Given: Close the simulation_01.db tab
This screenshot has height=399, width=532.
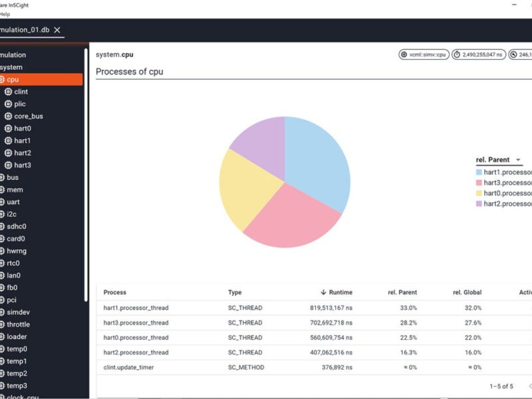Looking at the screenshot, I should (57, 30).
